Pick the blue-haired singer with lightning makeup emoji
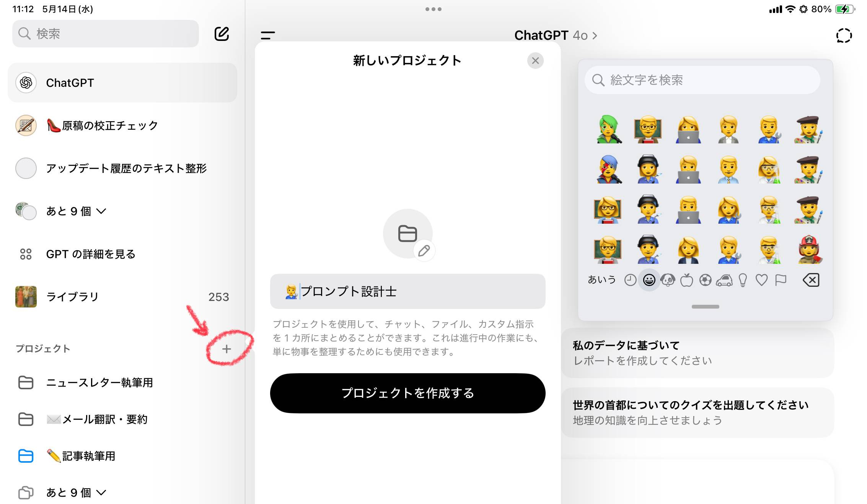This screenshot has width=867, height=504. (608, 169)
